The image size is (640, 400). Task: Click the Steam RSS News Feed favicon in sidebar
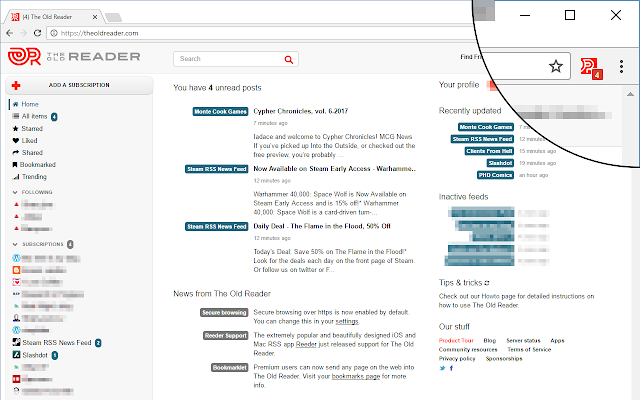pos(16,342)
